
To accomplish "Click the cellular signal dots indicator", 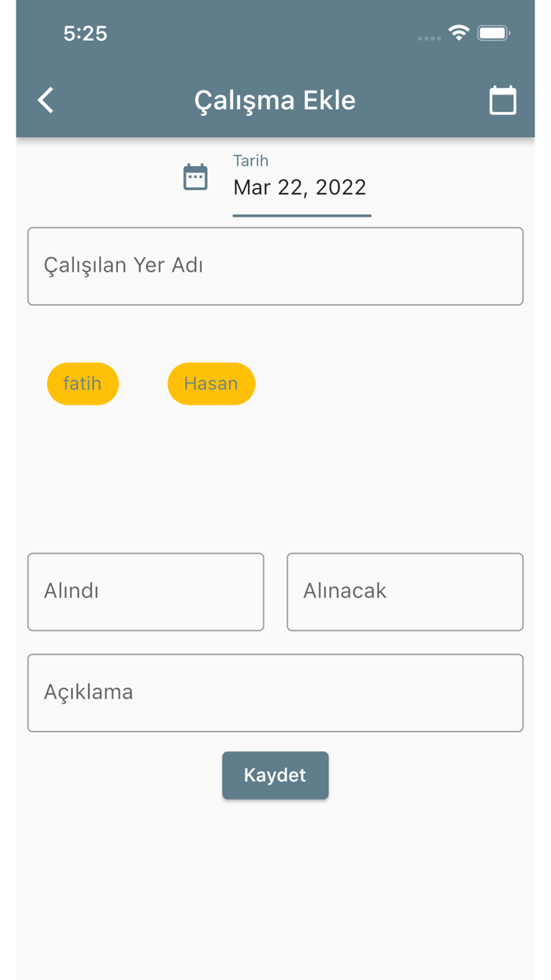I will coord(429,37).
